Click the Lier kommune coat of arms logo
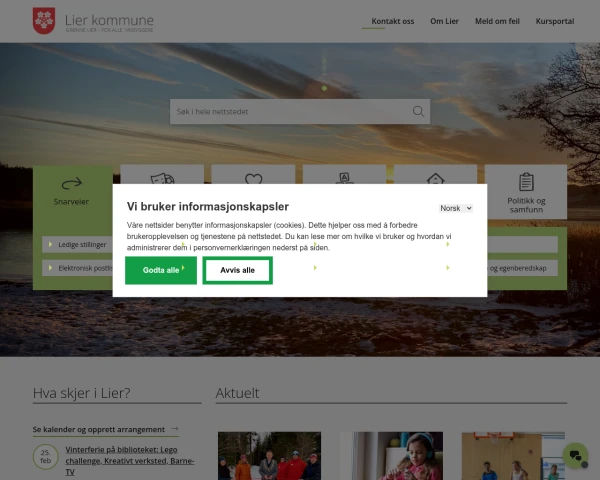Viewport: 600px width, 480px height. [44, 21]
